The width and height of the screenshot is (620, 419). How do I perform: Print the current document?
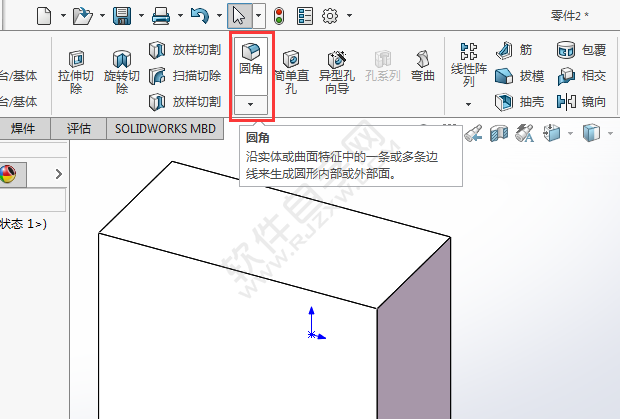(161, 16)
